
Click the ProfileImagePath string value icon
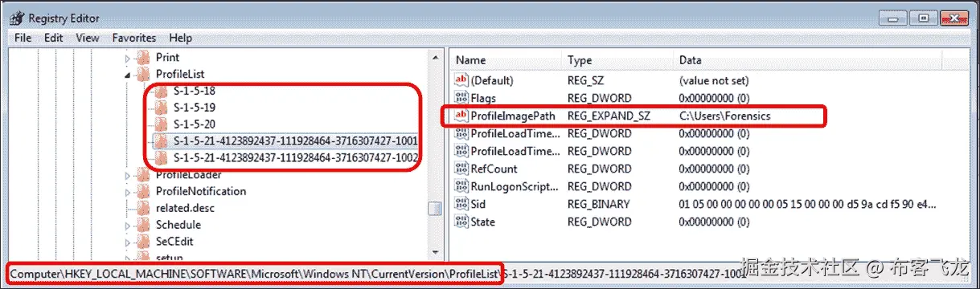461,116
